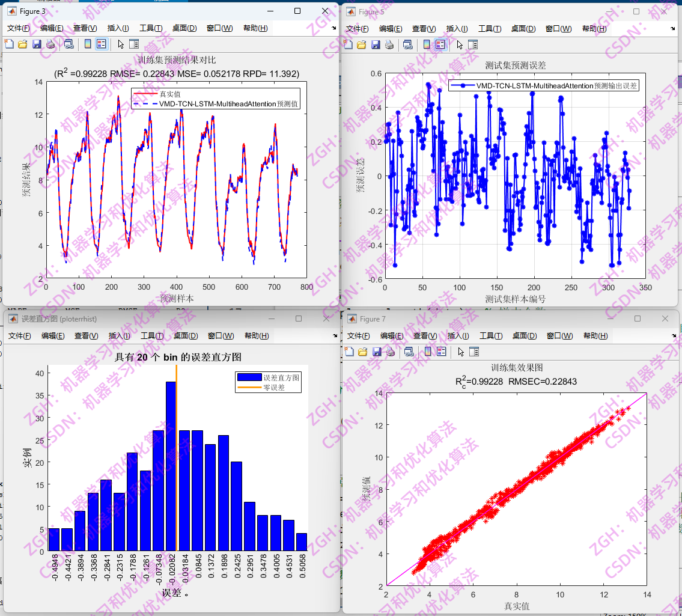
Task: Print figure icon in Figure 7 toolbar
Action: tap(391, 352)
